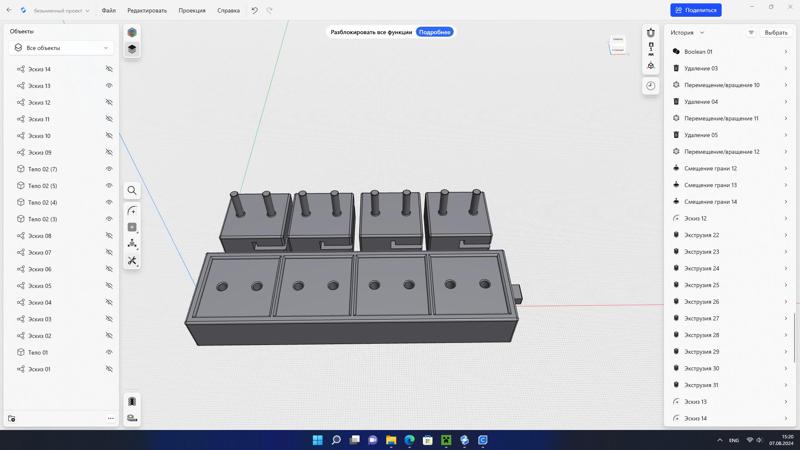Select the Эскиз 13 history entry
The height and width of the screenshot is (450, 800).
click(730, 402)
